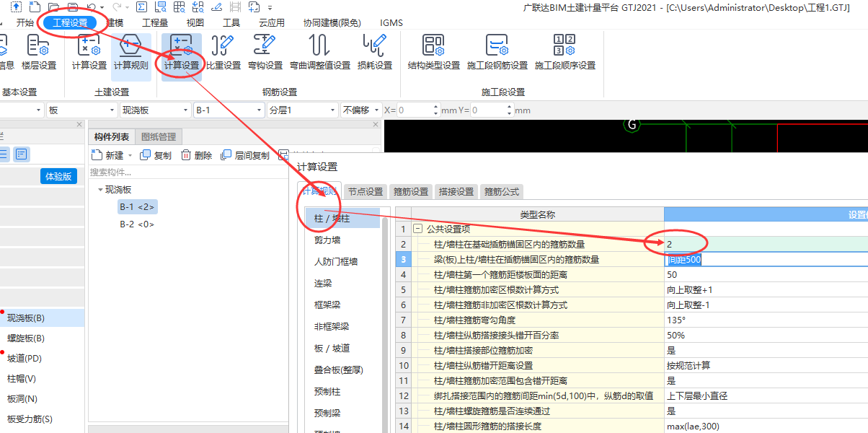Close the 构件列表 panel with X
Viewport: 868px width, 433px height.
(x=375, y=125)
